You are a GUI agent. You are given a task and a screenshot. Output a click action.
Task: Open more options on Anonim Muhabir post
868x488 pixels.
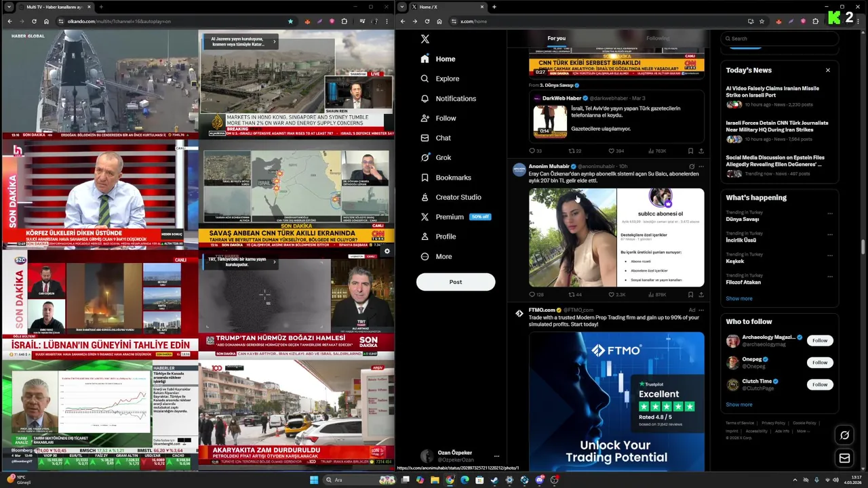pos(701,166)
